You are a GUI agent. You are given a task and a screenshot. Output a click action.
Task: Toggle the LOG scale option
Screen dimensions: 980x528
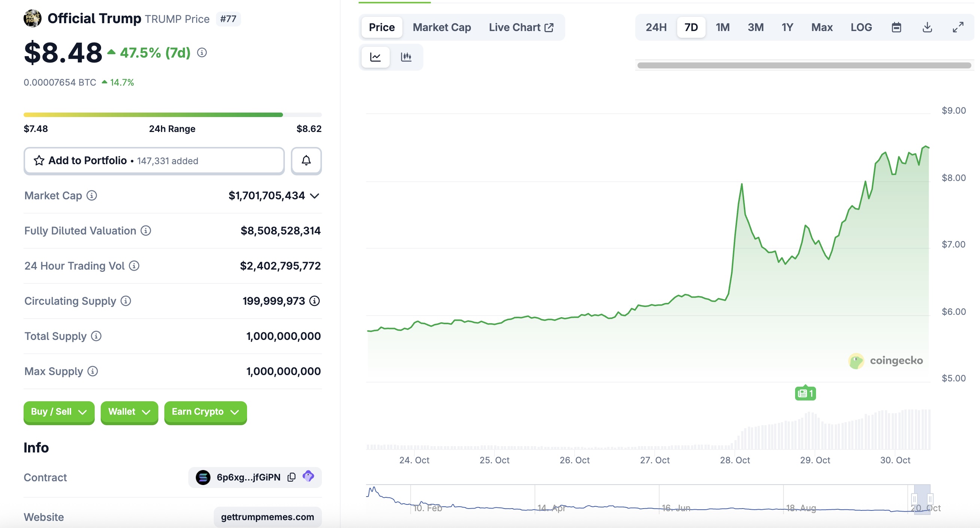(861, 27)
